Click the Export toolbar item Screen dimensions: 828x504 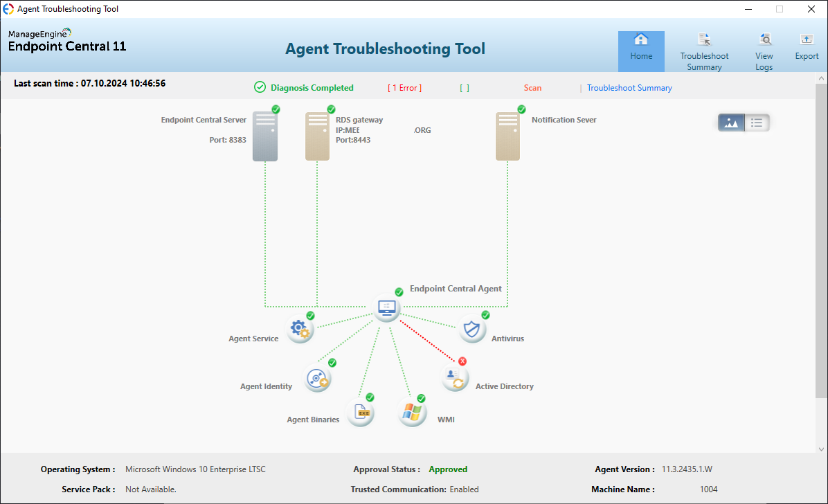[807, 48]
